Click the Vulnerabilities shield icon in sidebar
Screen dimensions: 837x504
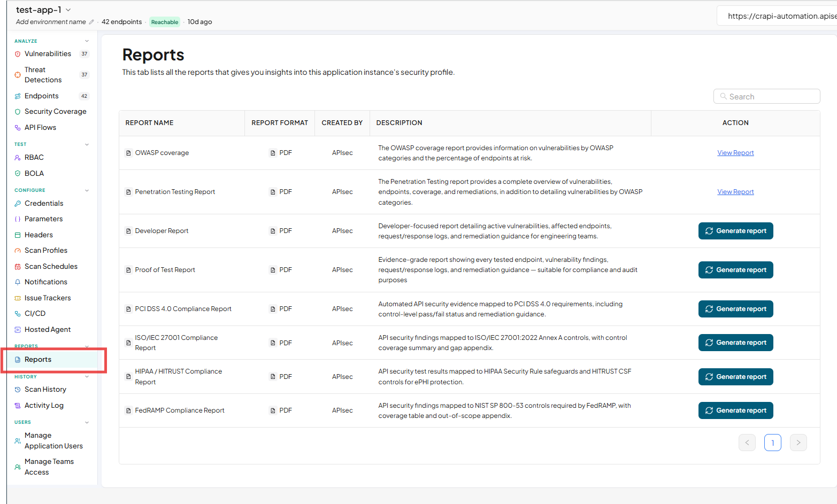[x=18, y=54]
